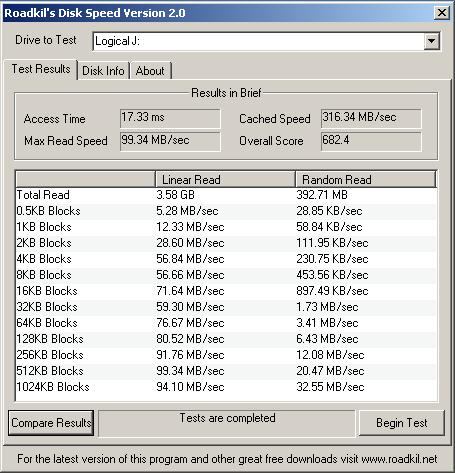The width and height of the screenshot is (455, 473).
Task: Close the Disk Speed window
Action: click(442, 13)
